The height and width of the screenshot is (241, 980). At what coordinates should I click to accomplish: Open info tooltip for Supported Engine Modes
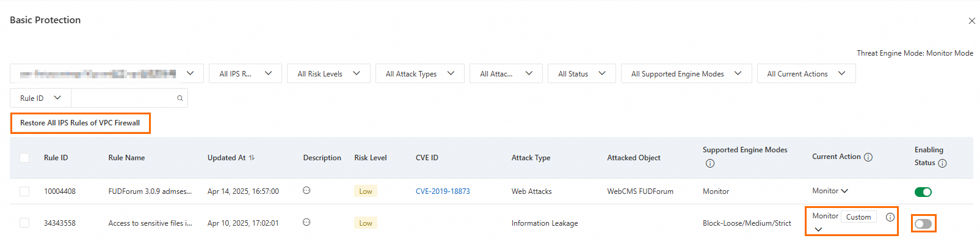click(x=710, y=163)
